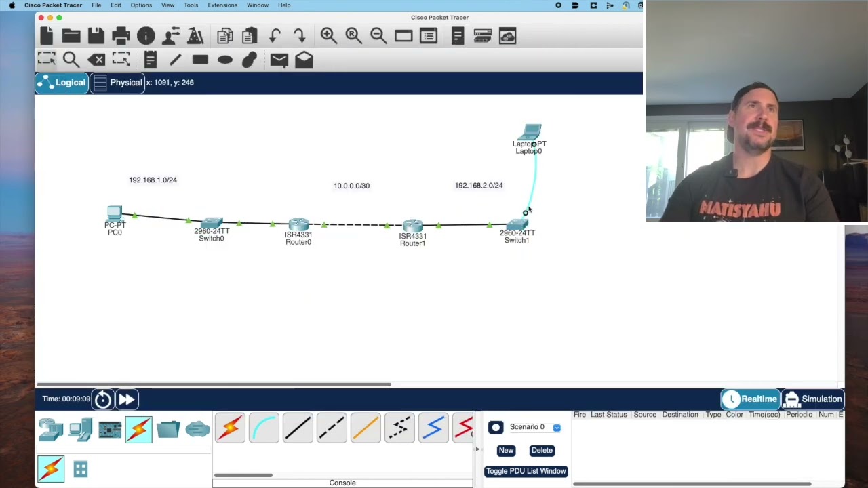Add a Simple PDU envelope
Screen dimensions: 868x488
(279, 60)
